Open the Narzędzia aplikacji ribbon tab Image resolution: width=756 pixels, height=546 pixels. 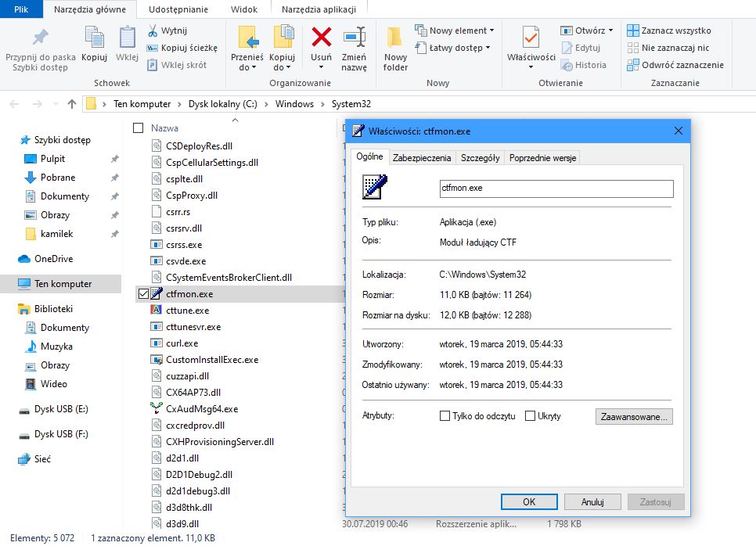[319, 9]
